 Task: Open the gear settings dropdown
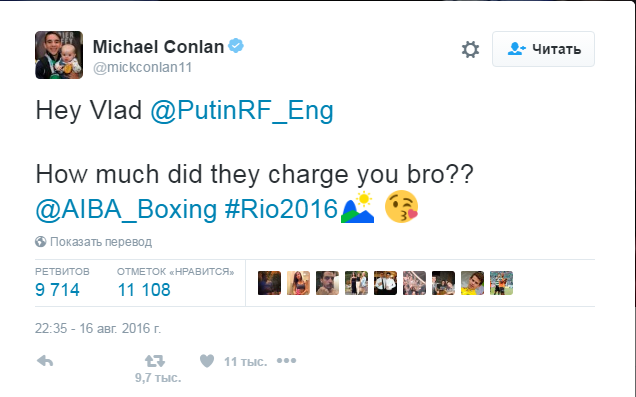coord(471,49)
